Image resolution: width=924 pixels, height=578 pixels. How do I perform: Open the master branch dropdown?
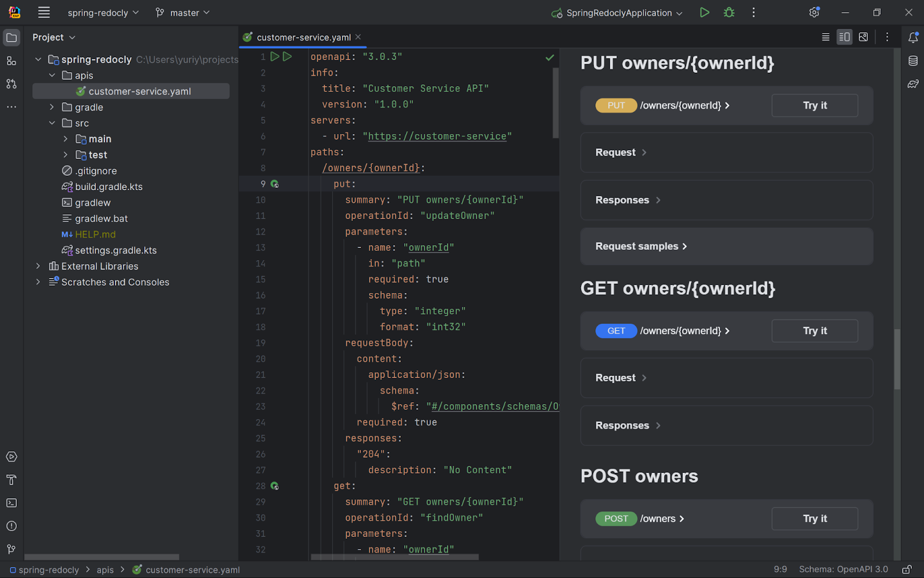[x=182, y=12]
